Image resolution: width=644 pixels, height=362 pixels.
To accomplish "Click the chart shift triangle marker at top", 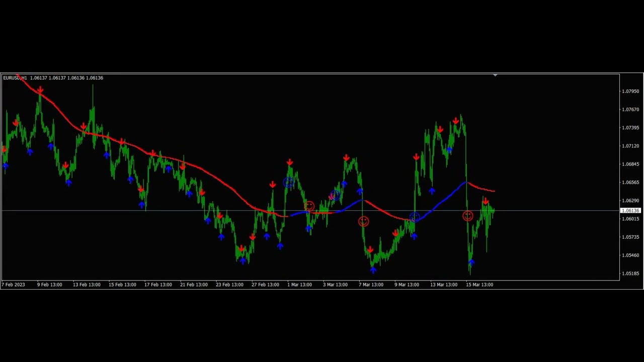I will pos(495,75).
